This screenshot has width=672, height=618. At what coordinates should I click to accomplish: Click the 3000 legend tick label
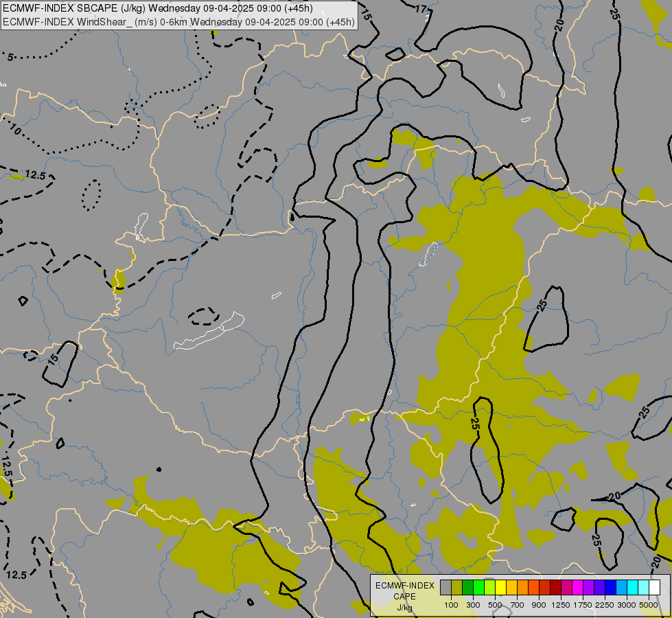tap(627, 605)
